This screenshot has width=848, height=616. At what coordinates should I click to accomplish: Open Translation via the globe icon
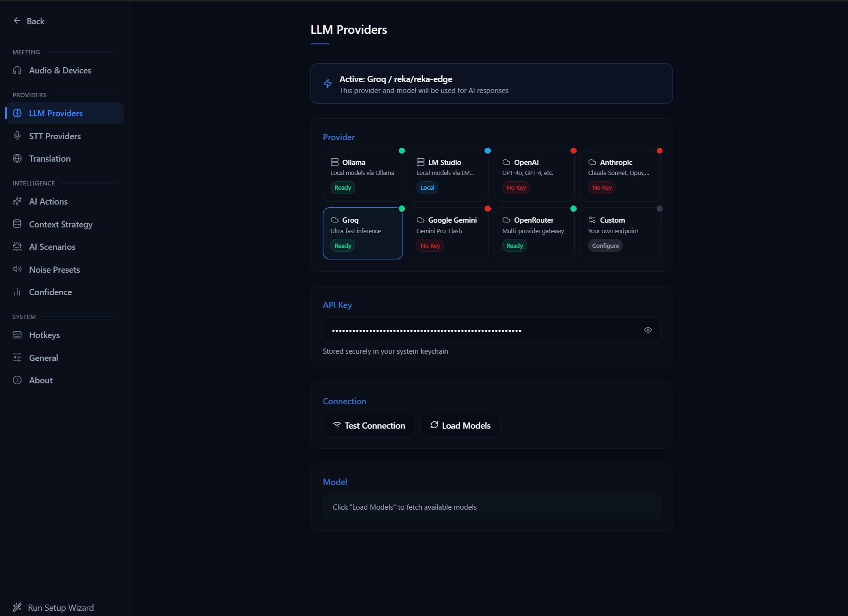tap(17, 158)
